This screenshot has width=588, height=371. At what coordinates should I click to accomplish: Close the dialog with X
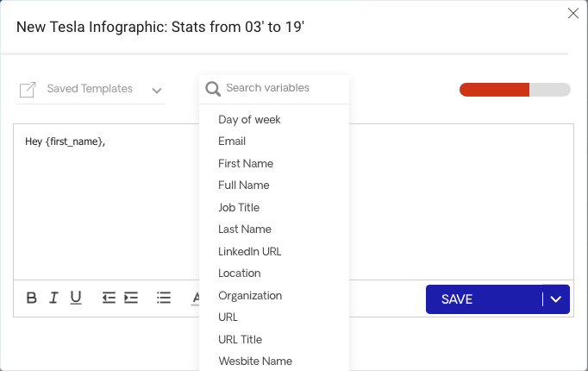[573, 14]
